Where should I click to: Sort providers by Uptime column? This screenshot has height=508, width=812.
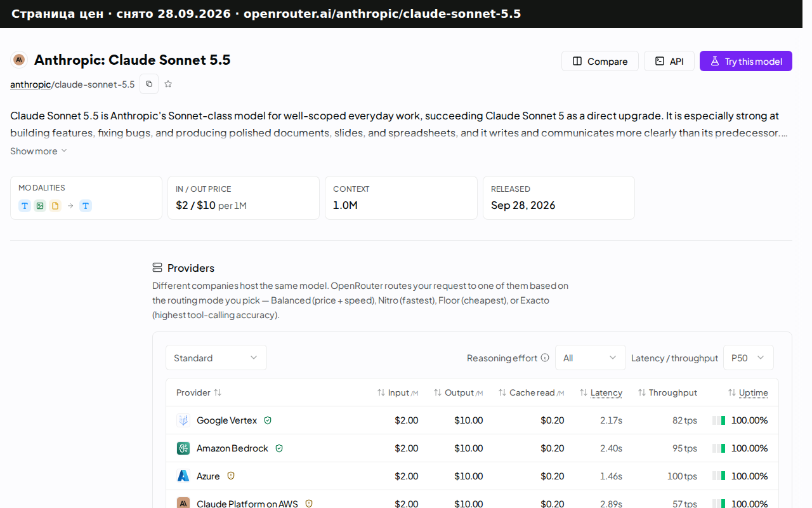tap(748, 392)
